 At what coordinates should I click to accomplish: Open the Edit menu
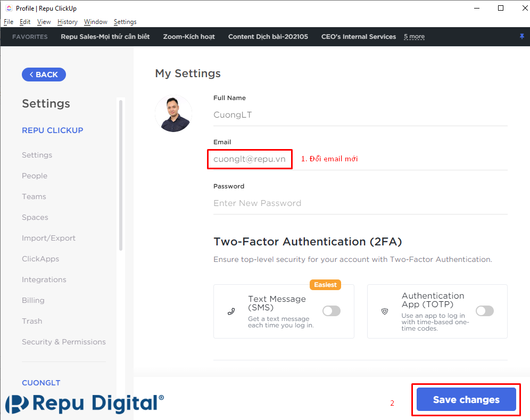pos(25,22)
